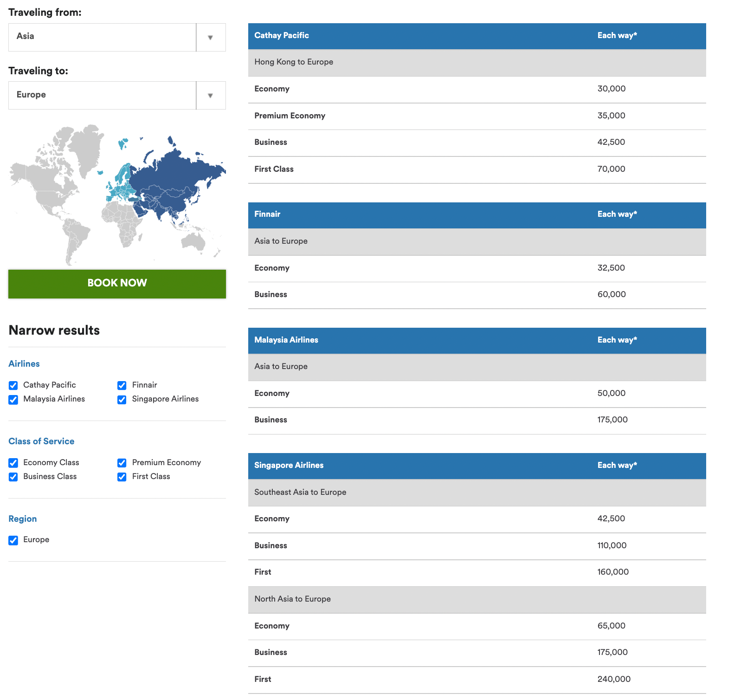Uncheck the Cathay Pacific airline checkbox
Viewport: 734px width, 700px height.
[x=13, y=385]
